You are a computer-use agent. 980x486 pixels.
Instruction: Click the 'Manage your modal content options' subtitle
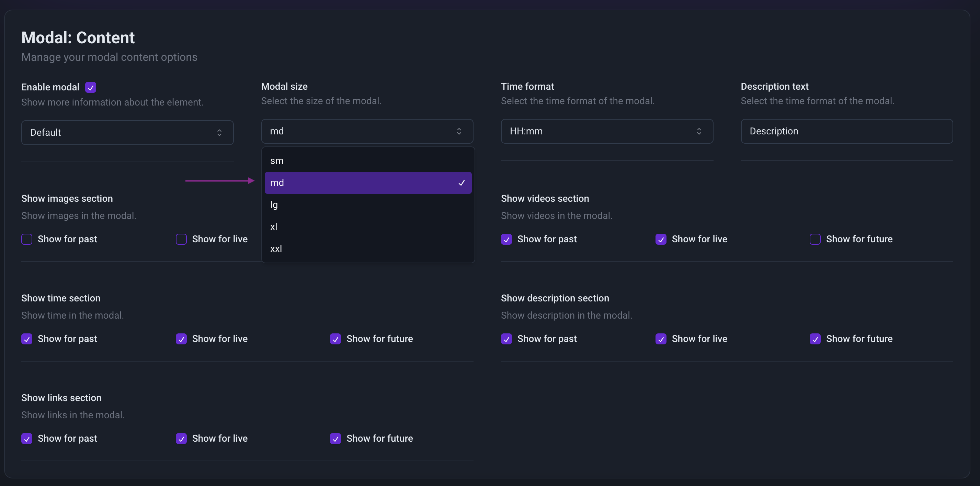(109, 57)
